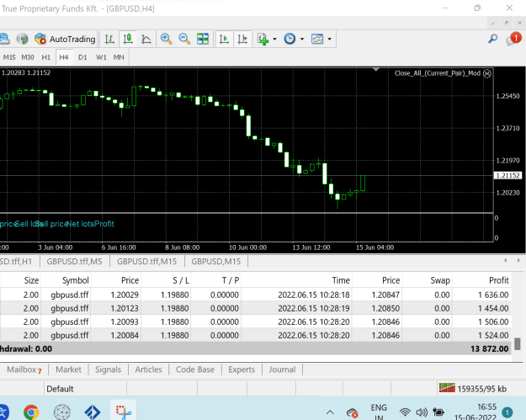Expand the periods dropdown arrow
This screenshot has height=420, width=526.
pos(302,39)
